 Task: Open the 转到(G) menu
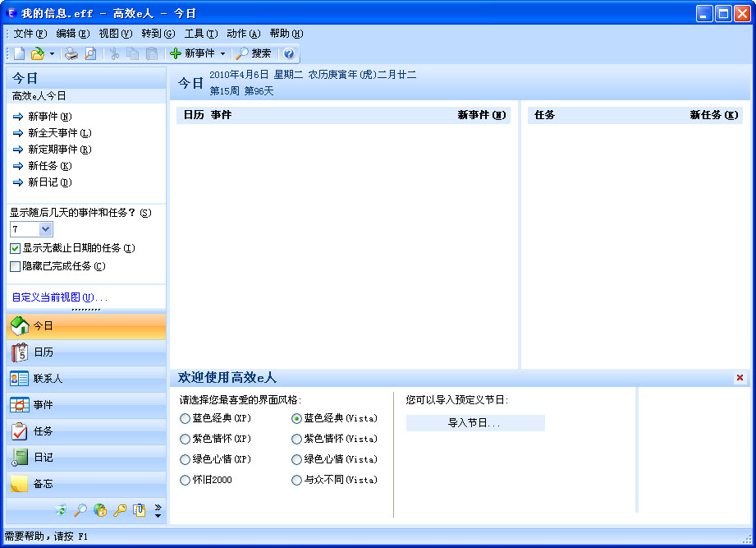click(158, 34)
